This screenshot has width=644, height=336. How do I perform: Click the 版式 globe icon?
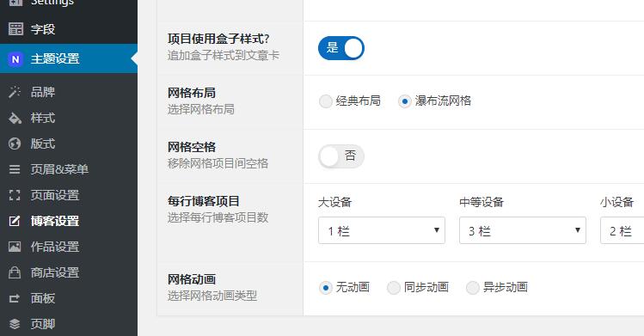pos(15,144)
